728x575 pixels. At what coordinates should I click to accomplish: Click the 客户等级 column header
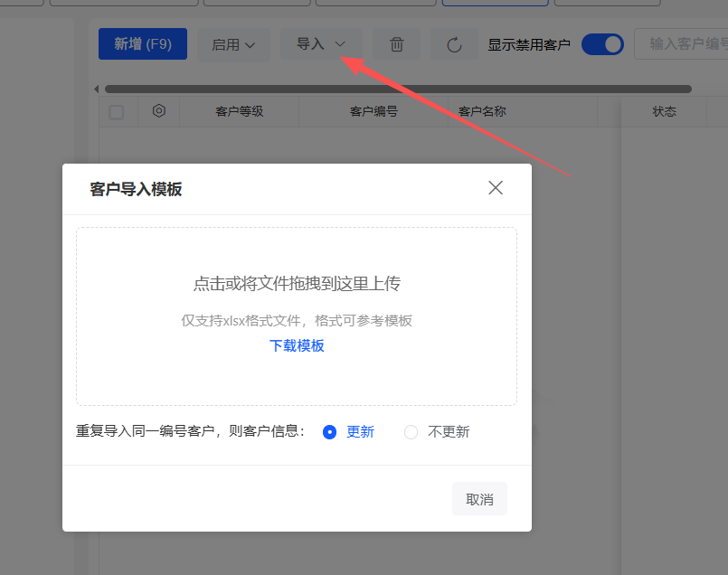239,112
